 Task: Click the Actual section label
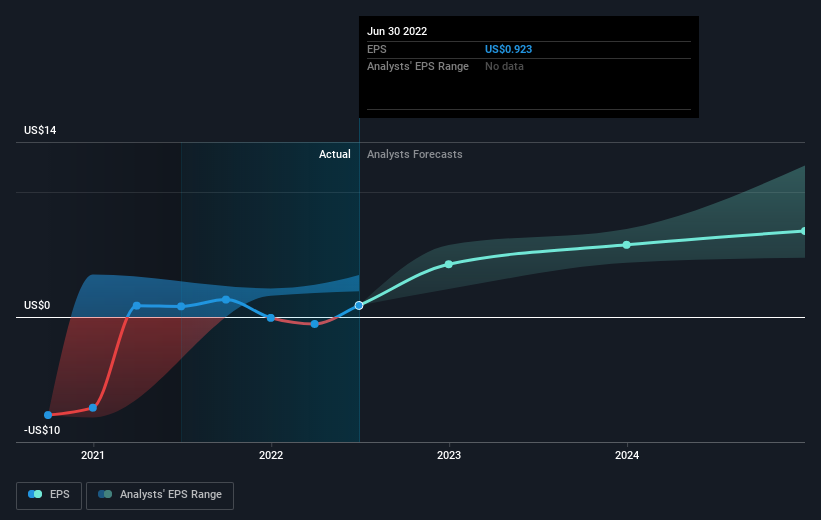(x=335, y=154)
